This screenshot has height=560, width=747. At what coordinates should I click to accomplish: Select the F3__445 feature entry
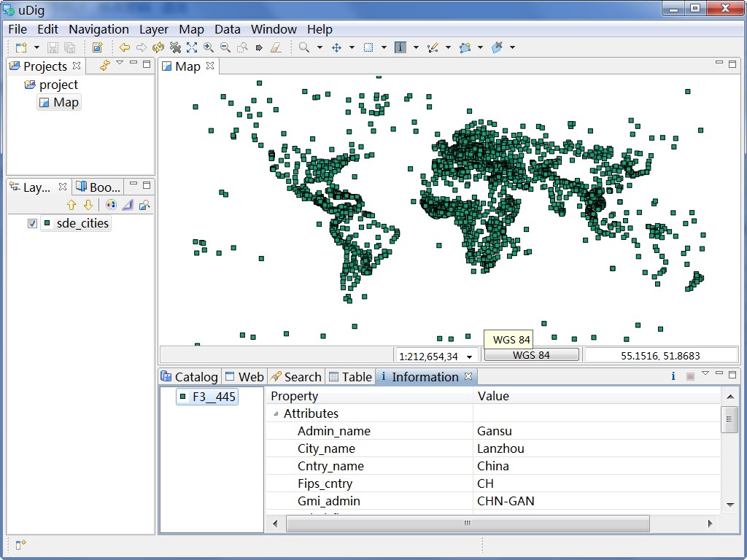213,397
